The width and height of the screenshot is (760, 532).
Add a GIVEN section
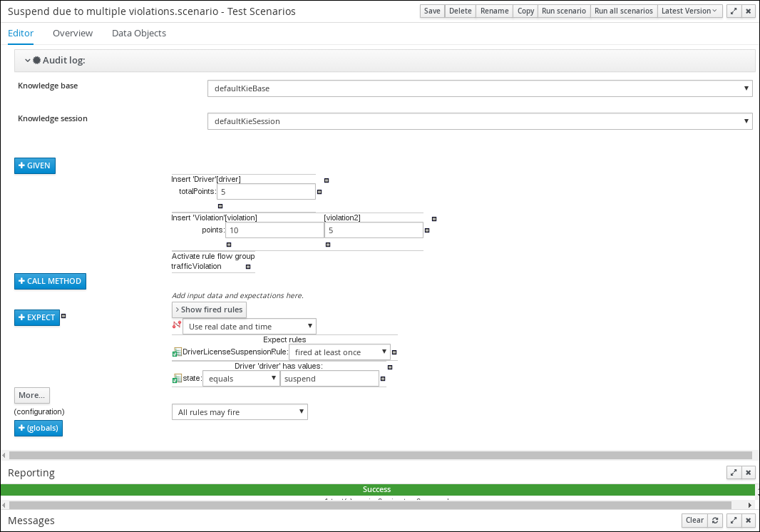[35, 165]
